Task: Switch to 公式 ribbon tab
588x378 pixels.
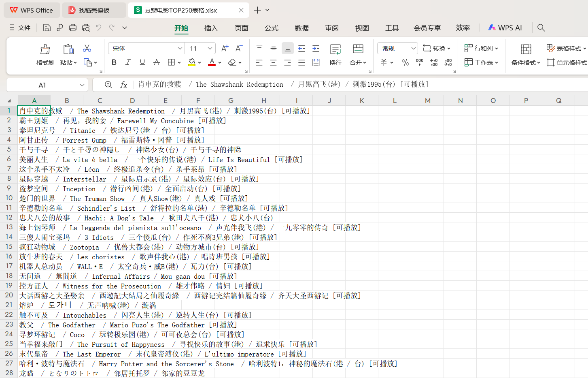Action: tap(272, 28)
